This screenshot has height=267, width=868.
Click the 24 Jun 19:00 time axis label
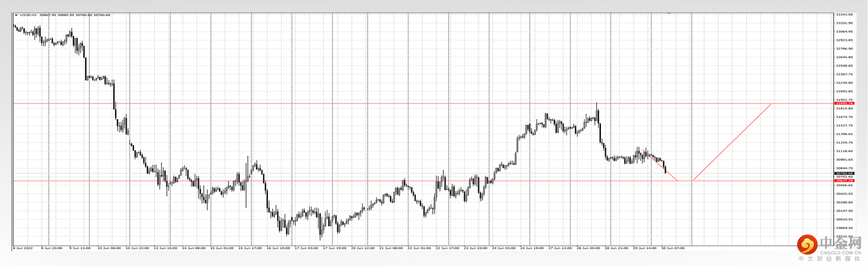click(532, 248)
